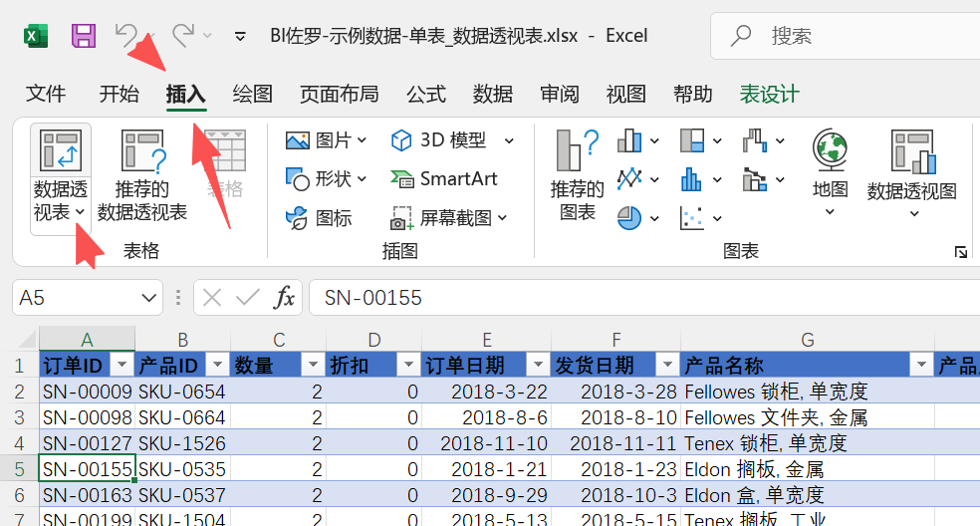The image size is (980, 526).
Task: Undo the last action
Action: [126, 35]
